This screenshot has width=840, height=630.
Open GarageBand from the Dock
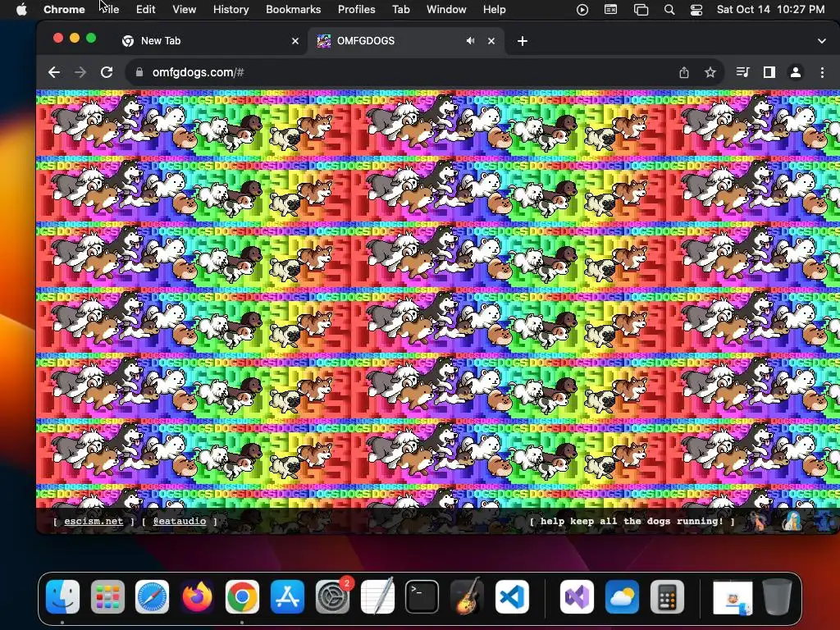pyautogui.click(x=467, y=596)
